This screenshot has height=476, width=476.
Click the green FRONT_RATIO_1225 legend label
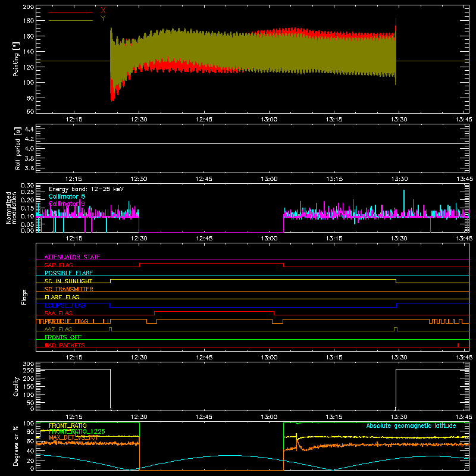click(x=77, y=431)
